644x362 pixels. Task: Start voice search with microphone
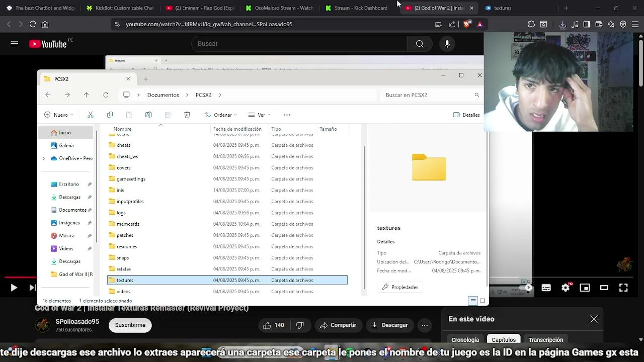[447, 44]
